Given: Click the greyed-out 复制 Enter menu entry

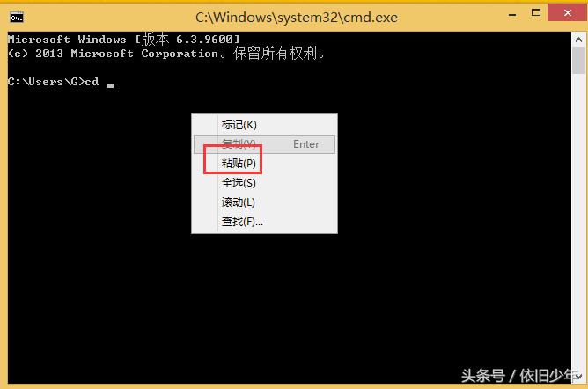Looking at the screenshot, I should [x=264, y=144].
